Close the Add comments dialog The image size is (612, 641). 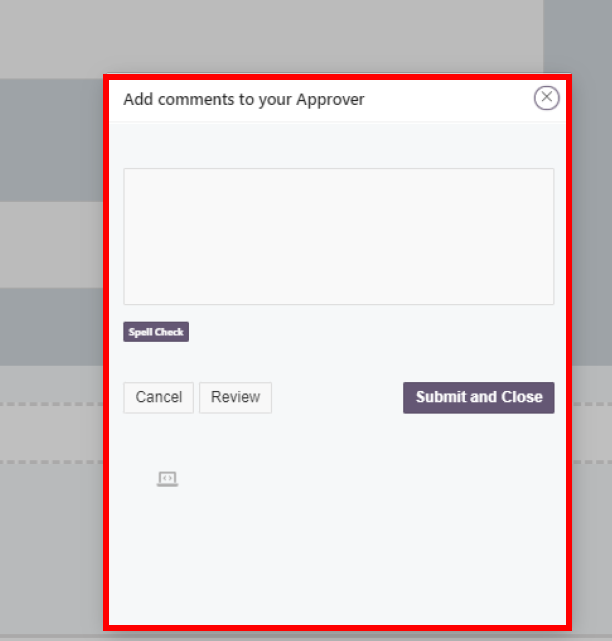[546, 97]
